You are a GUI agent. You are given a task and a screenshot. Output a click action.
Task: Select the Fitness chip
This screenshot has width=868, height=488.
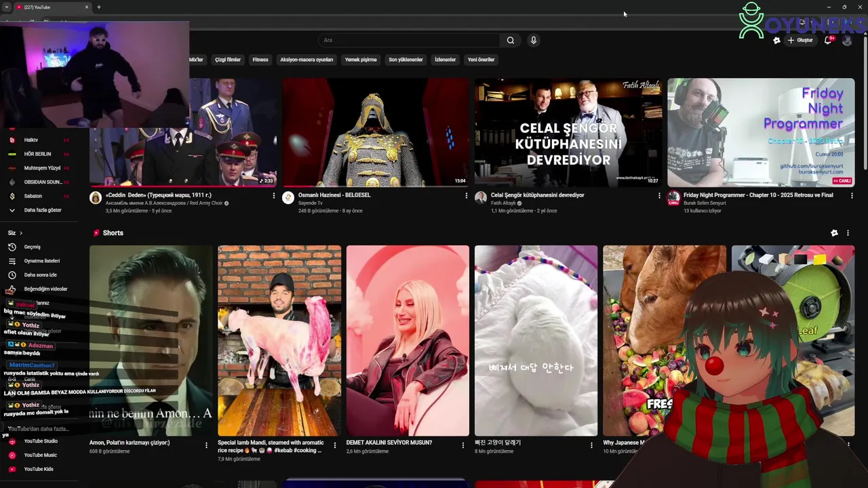click(x=260, y=60)
